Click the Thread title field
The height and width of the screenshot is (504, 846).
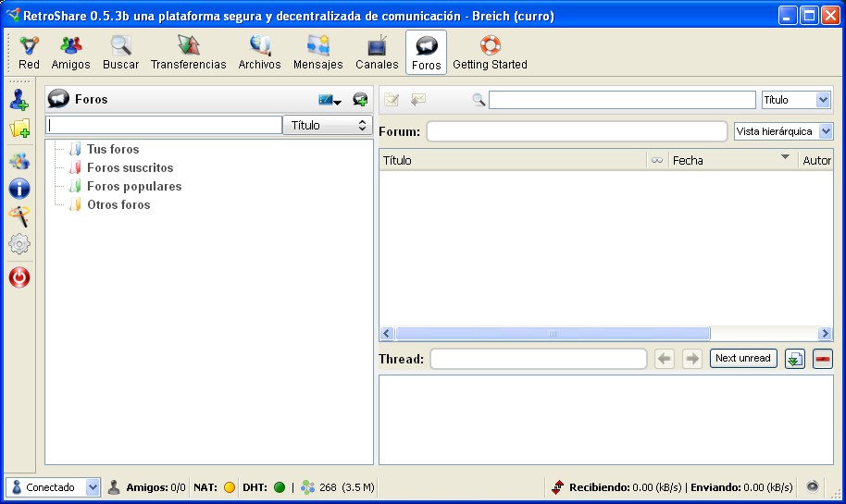click(539, 359)
